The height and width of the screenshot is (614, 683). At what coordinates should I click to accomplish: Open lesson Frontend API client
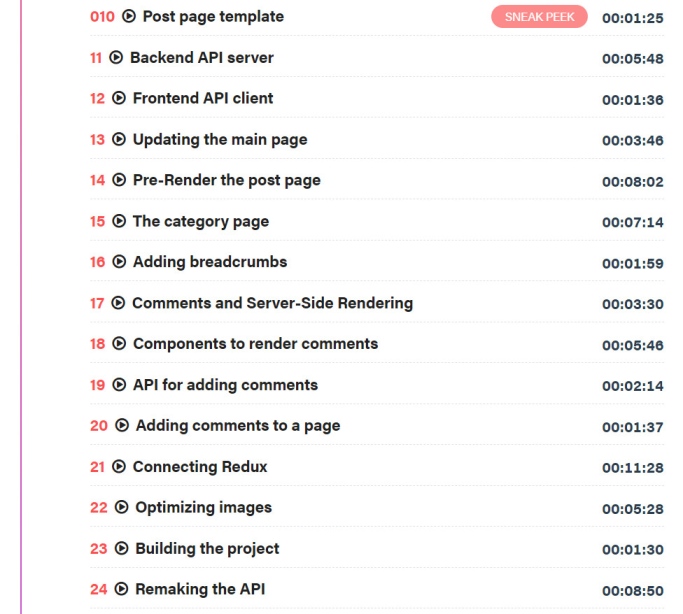tap(203, 98)
